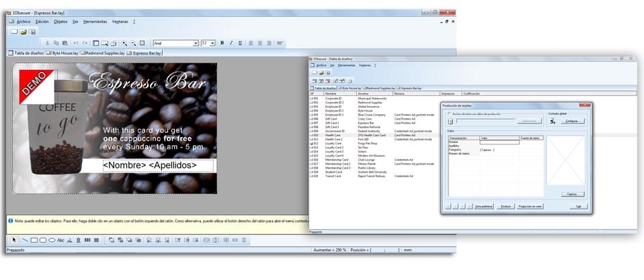Pick the ellipse shape tool
Image resolution: width=644 pixels, height=280 pixels.
pos(51,240)
